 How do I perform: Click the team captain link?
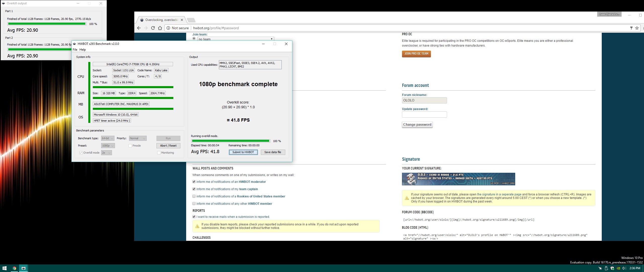pyautogui.click(x=249, y=189)
